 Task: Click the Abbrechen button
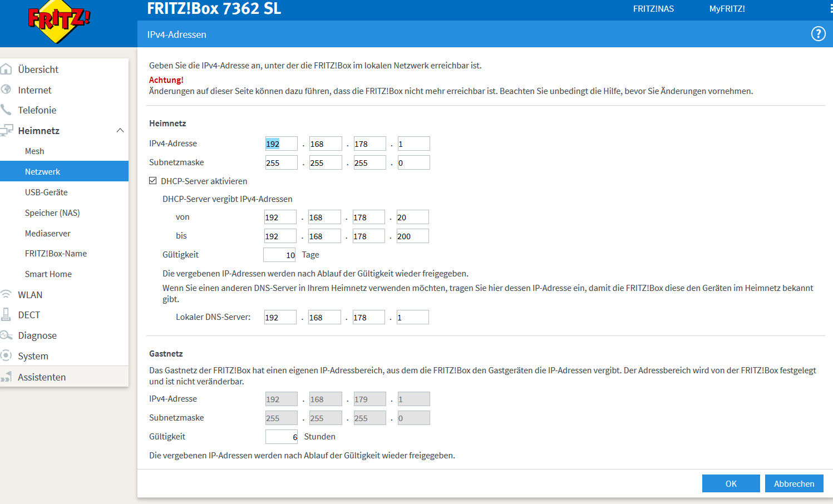click(794, 483)
